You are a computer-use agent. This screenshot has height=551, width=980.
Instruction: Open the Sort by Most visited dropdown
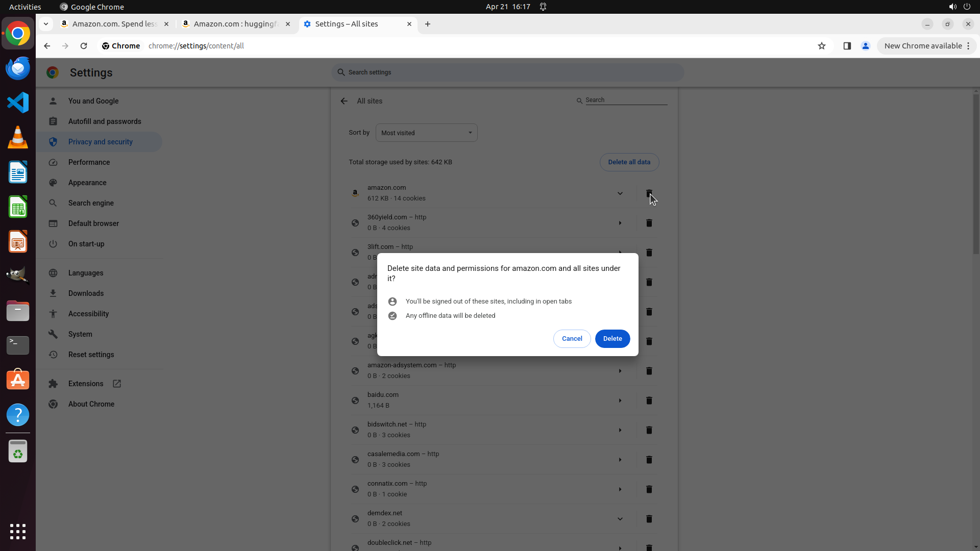[x=426, y=133]
